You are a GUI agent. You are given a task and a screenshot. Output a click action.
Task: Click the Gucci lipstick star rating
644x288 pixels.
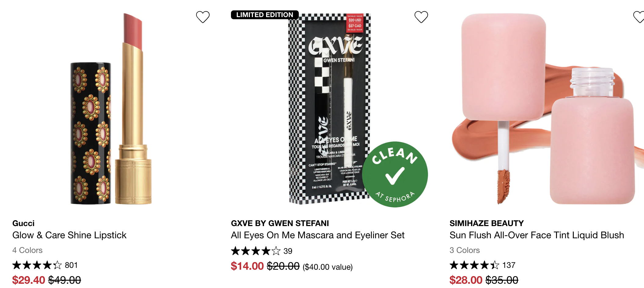pos(37,265)
